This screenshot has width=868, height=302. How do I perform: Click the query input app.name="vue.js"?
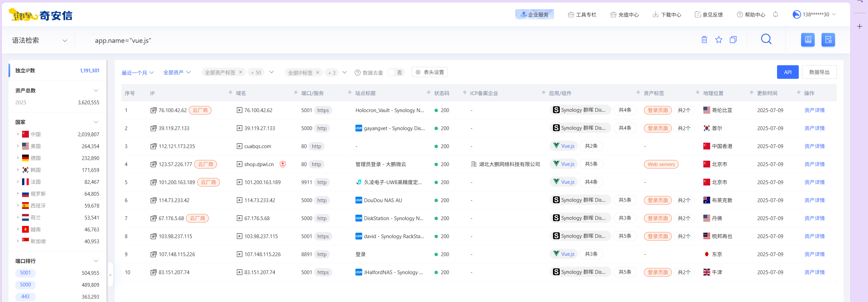pyautogui.click(x=123, y=40)
